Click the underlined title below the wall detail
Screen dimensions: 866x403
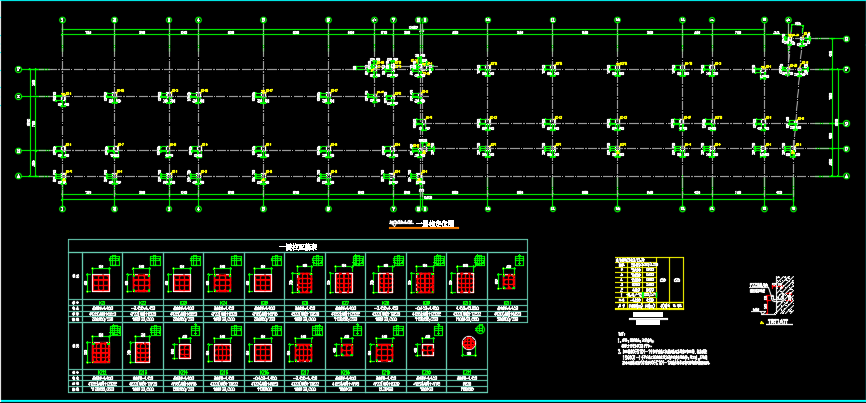pyautogui.click(x=777, y=321)
